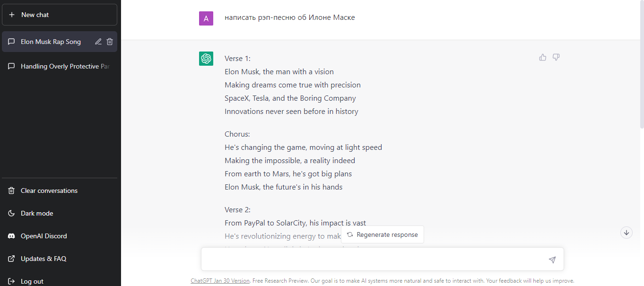This screenshot has height=286, width=644.
Task: Open the Elon Musk Rap Song conversation
Action: (x=51, y=42)
